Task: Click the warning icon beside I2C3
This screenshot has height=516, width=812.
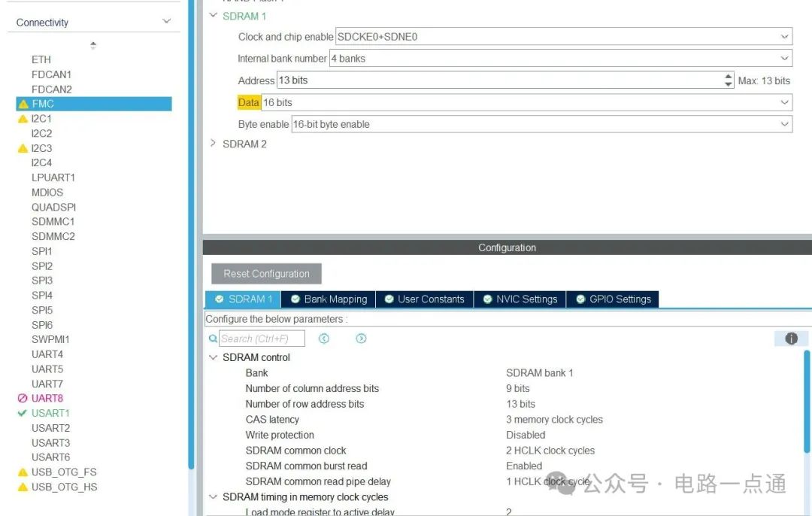Action: click(x=23, y=148)
